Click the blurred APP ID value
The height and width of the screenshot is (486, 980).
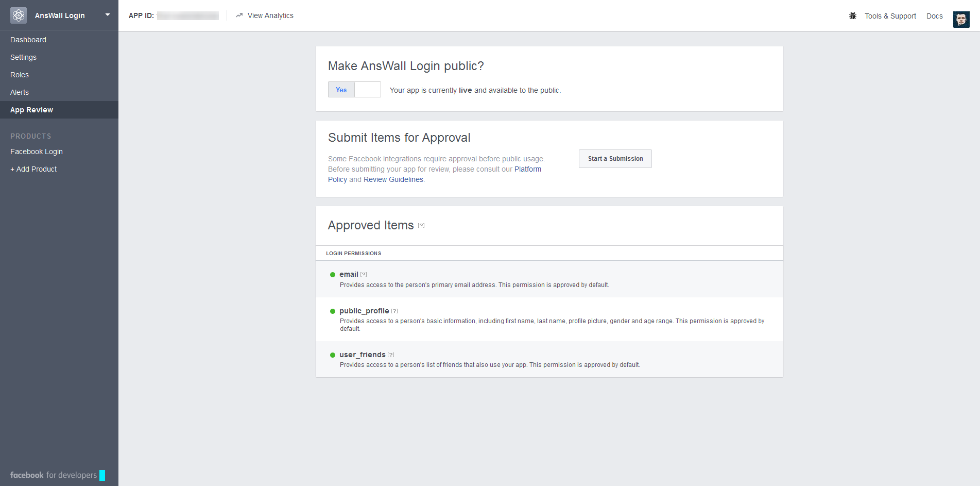(188, 16)
